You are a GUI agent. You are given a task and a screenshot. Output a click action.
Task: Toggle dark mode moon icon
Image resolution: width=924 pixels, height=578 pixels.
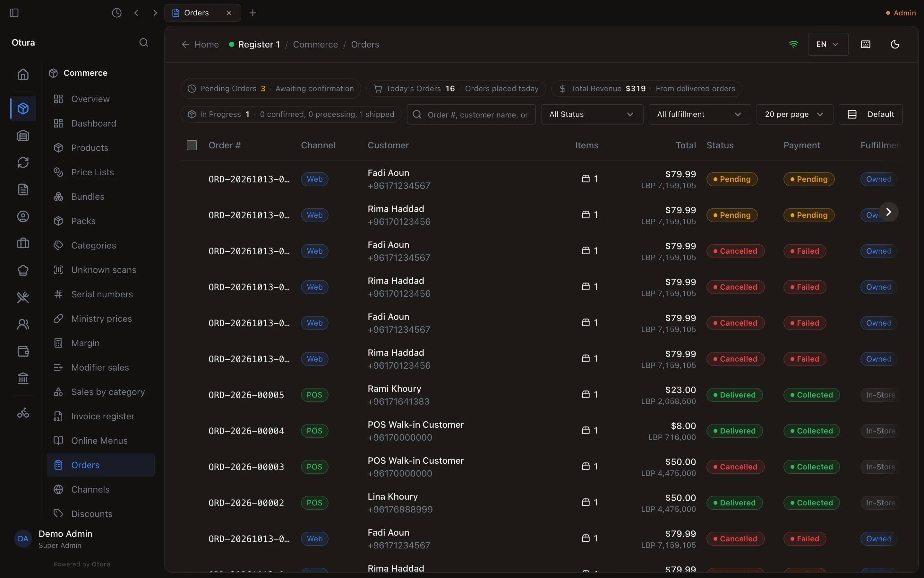895,44
